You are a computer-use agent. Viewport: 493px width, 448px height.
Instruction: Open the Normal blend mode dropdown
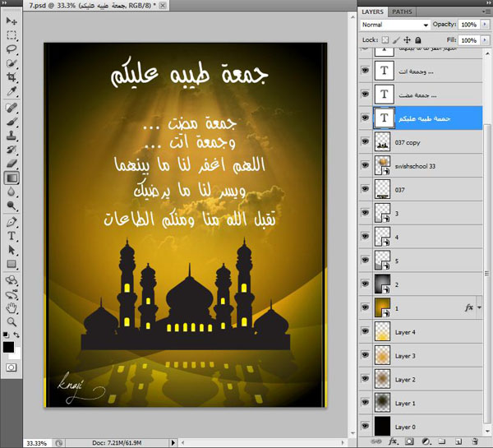click(393, 25)
